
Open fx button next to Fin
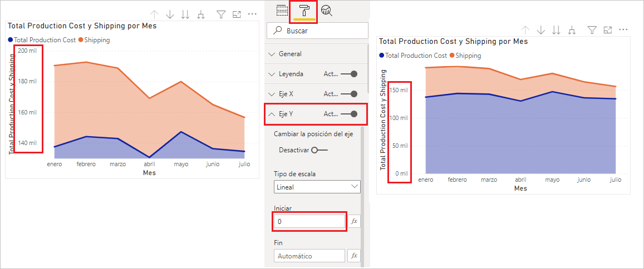click(x=354, y=256)
